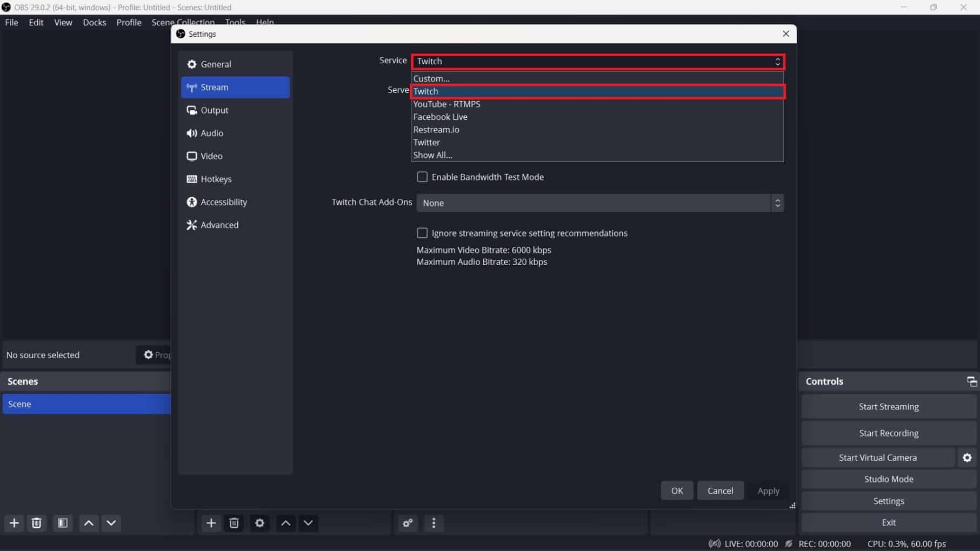Move scene down with arrow icon
The image size is (980, 551).
111,523
